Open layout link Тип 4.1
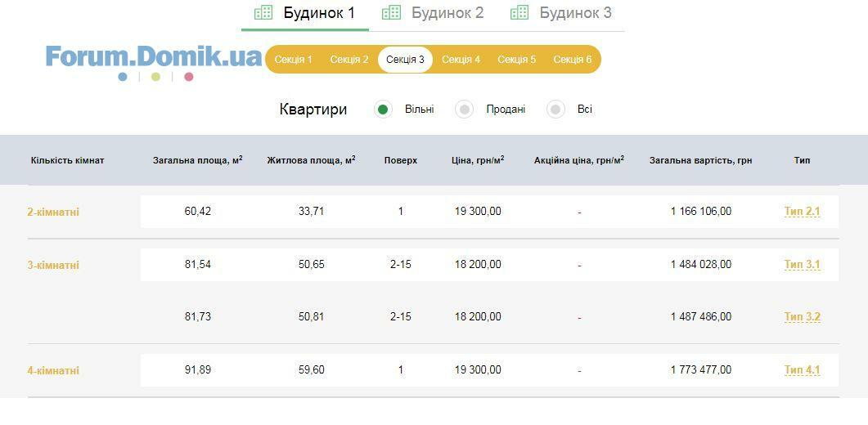Screen dimensions: 868x425 coord(802,370)
